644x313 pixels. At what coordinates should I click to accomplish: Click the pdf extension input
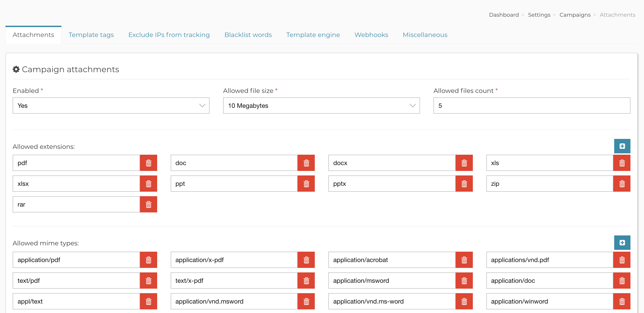76,163
